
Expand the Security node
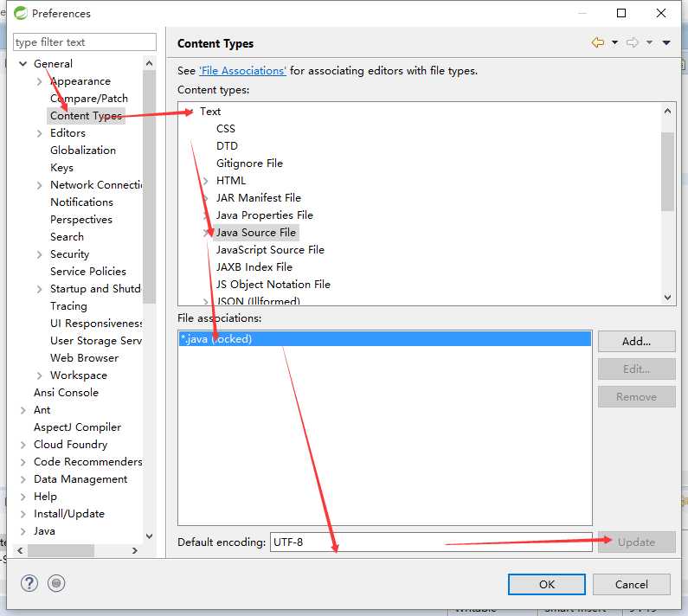click(x=40, y=254)
